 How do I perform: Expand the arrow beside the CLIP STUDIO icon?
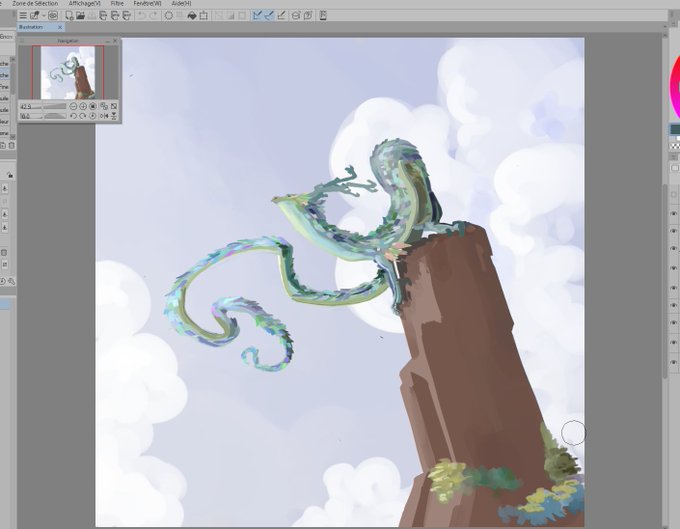point(43,16)
